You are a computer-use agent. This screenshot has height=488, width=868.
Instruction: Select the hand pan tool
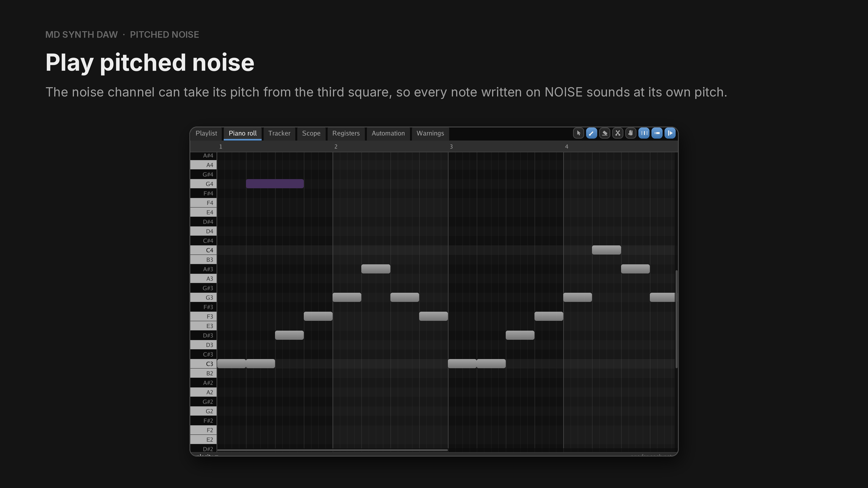point(631,133)
